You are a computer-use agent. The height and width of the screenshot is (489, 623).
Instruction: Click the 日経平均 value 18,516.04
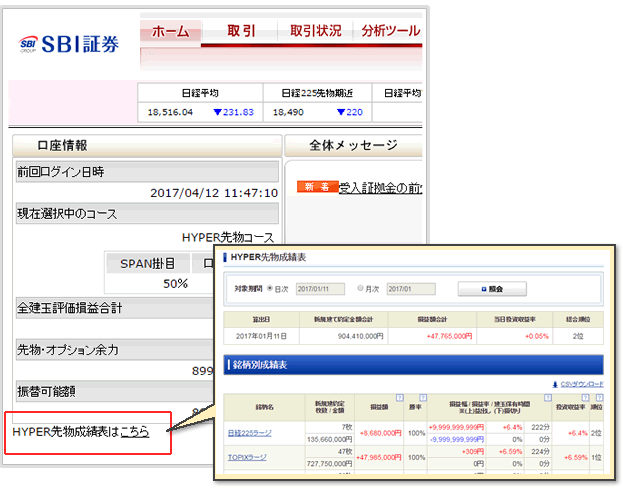pyautogui.click(x=170, y=112)
